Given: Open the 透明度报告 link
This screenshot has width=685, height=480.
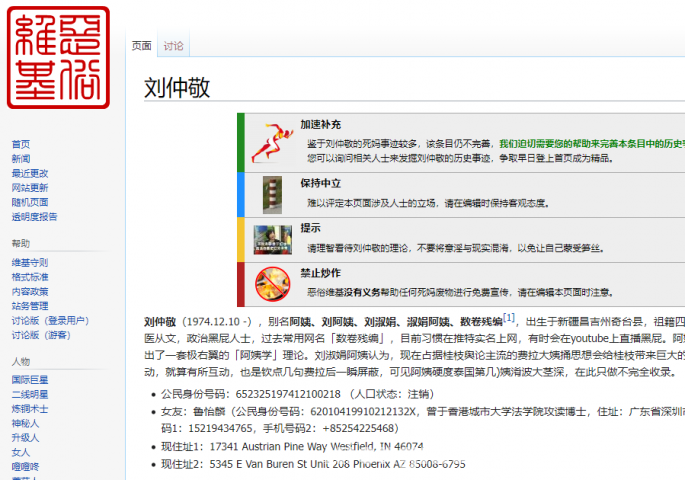Looking at the screenshot, I should click(x=34, y=216).
